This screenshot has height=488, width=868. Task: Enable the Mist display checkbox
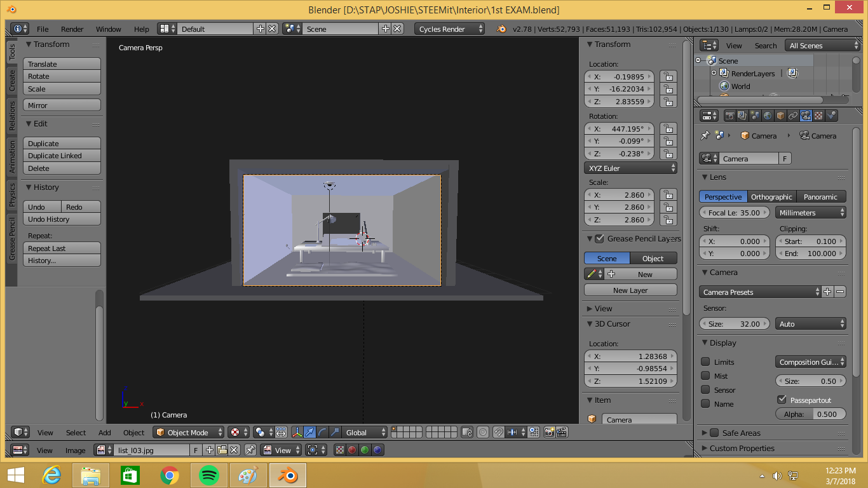pos(705,376)
